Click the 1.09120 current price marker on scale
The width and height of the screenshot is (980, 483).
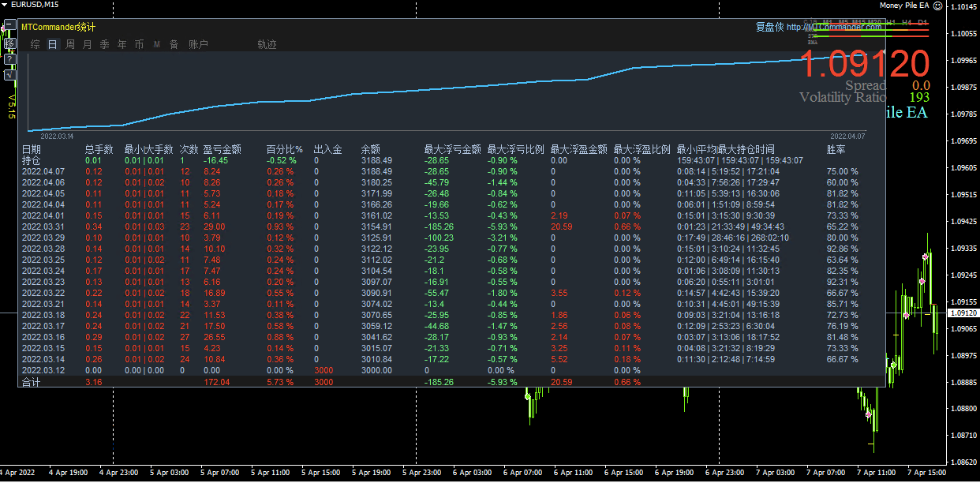coord(963,313)
